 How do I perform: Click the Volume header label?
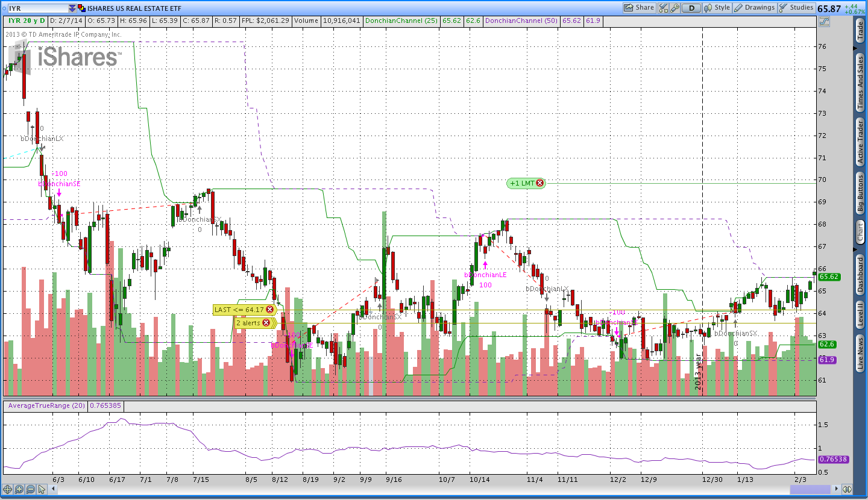point(306,21)
